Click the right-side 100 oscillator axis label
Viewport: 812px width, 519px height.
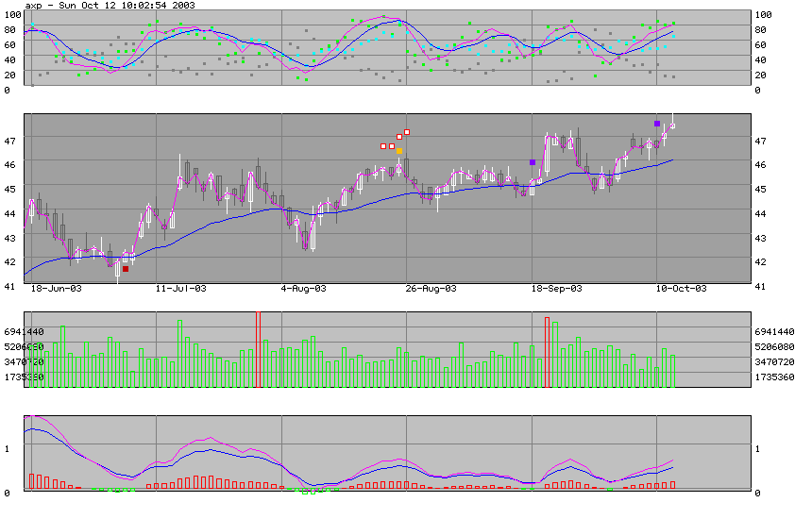point(763,15)
